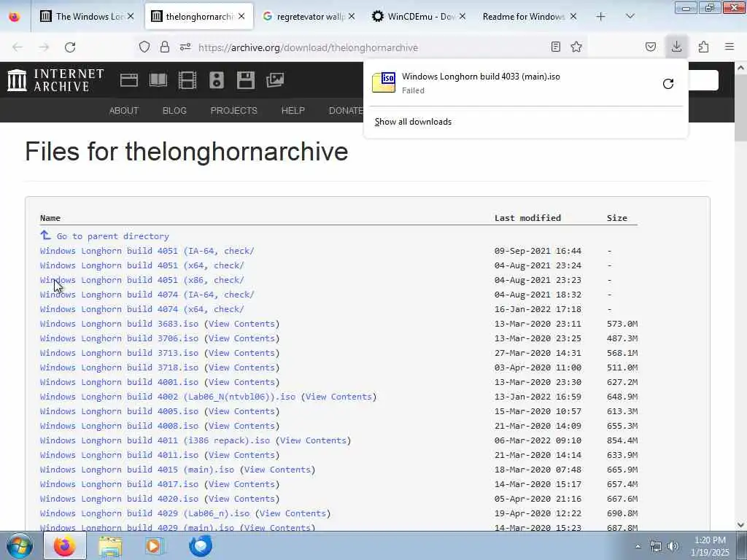Download Windows Longhorn build 3683.iso

119,324
